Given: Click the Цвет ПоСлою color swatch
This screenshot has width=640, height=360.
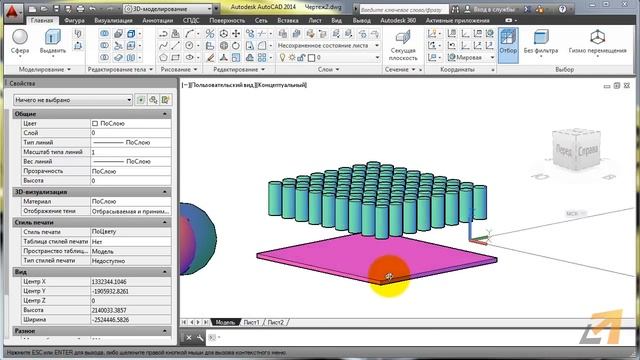Looking at the screenshot, I should pos(95,123).
